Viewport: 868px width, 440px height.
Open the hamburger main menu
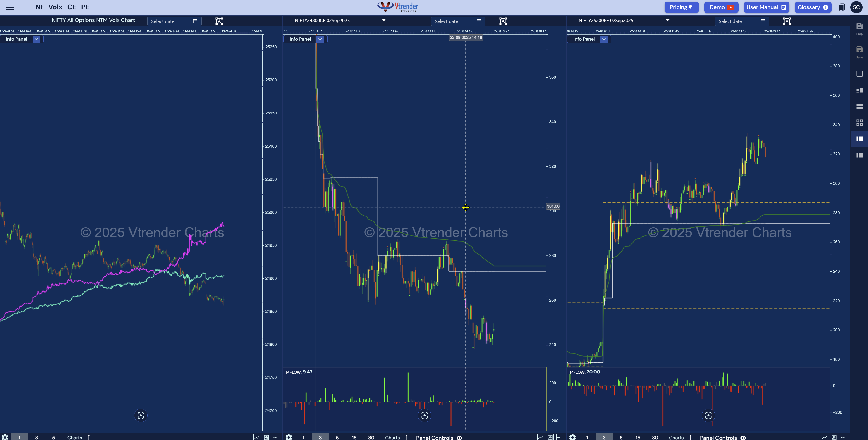[x=10, y=7]
